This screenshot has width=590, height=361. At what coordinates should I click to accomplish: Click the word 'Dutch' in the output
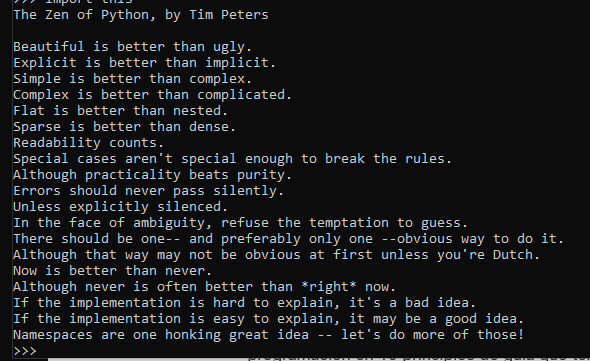point(512,255)
